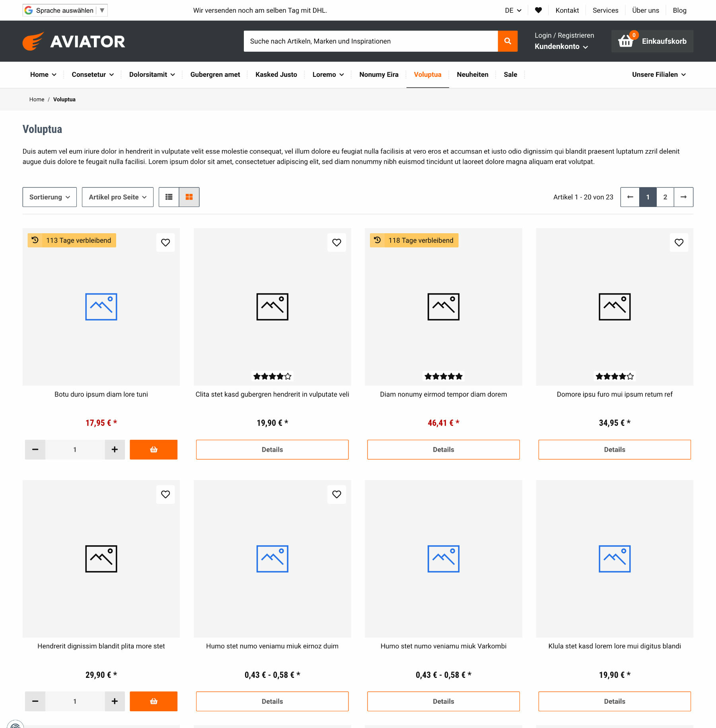Click the Aviator logo
The width and height of the screenshot is (716, 728).
click(74, 41)
